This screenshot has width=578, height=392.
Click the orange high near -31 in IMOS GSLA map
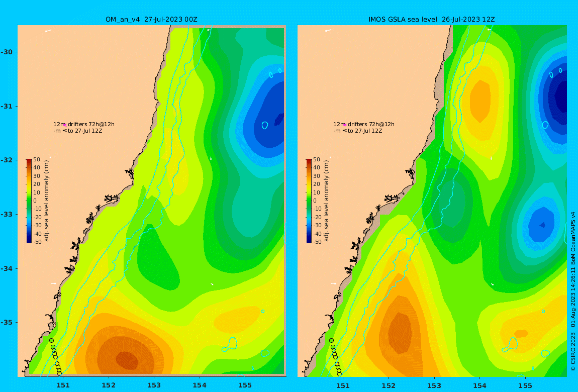[480, 101]
